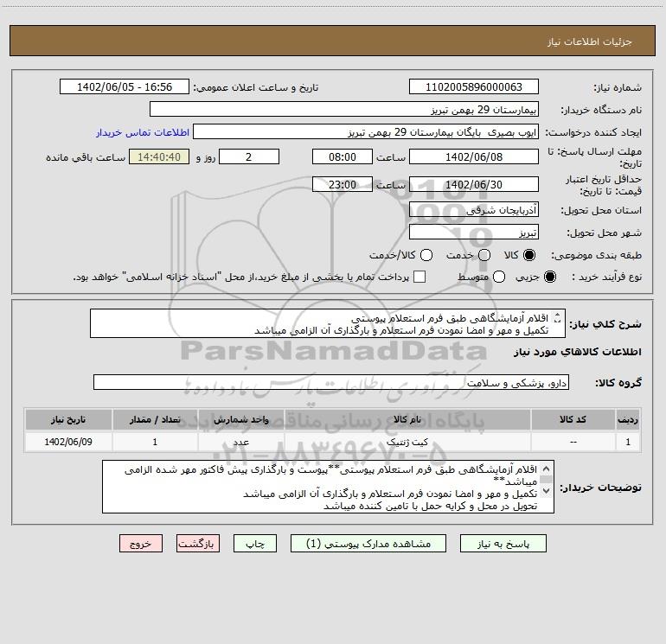The image size is (666, 644).
Task: Click the 08:00 time field
Action: pyautogui.click(x=343, y=156)
